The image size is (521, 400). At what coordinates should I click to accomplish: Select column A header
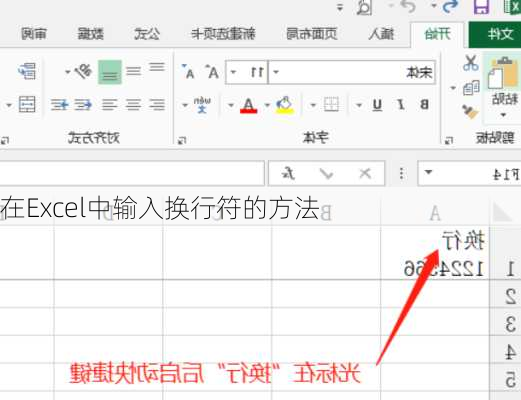click(x=435, y=213)
